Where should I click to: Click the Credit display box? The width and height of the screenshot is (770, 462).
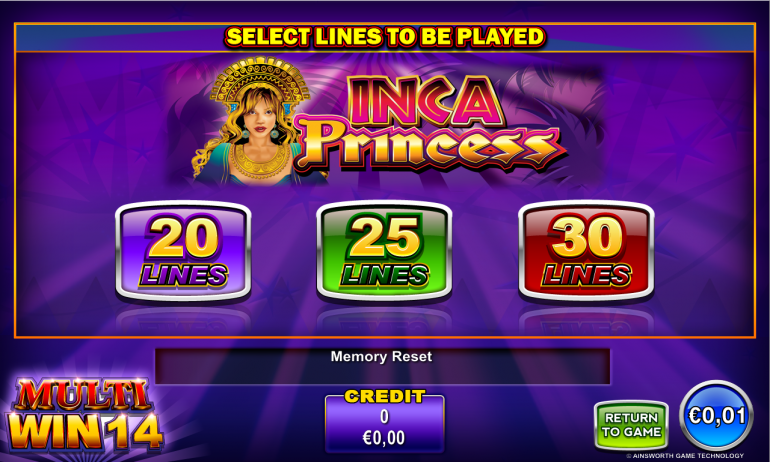(x=385, y=421)
